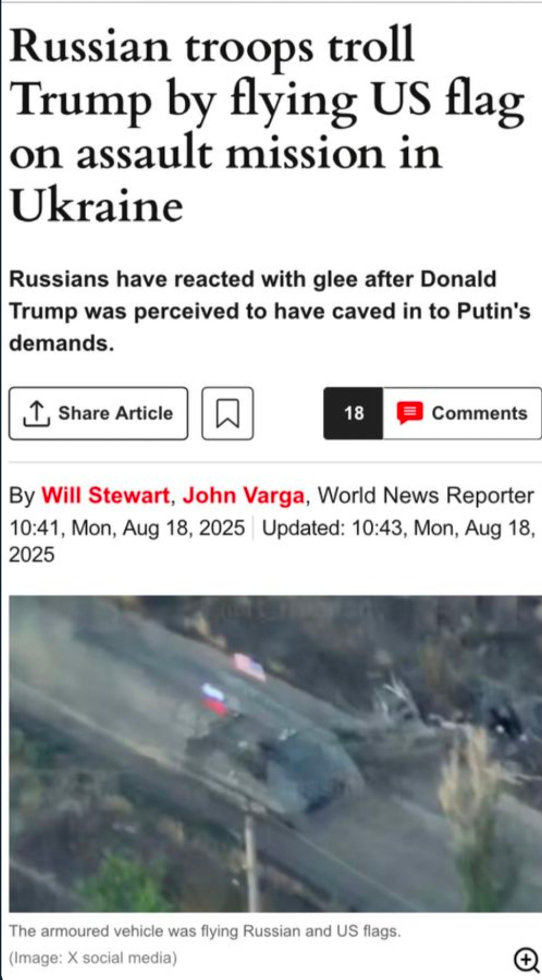The height and width of the screenshot is (980, 542).
Task: Click the black 18 comment count badge
Action: [354, 413]
